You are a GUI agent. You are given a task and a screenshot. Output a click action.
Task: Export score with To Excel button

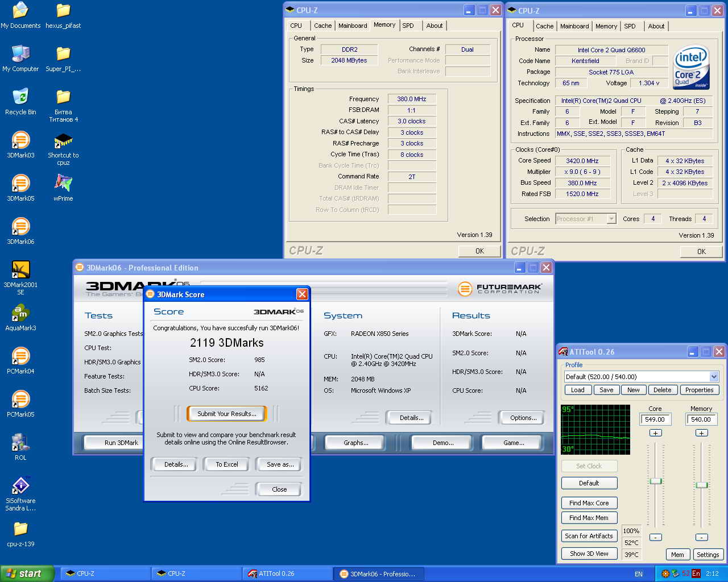tap(227, 464)
